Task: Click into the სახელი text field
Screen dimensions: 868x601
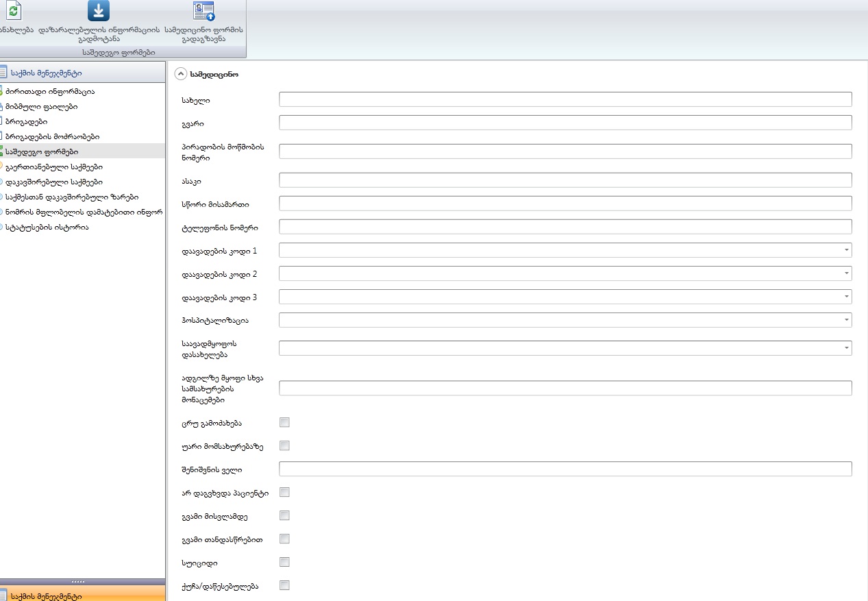Action: [x=565, y=99]
